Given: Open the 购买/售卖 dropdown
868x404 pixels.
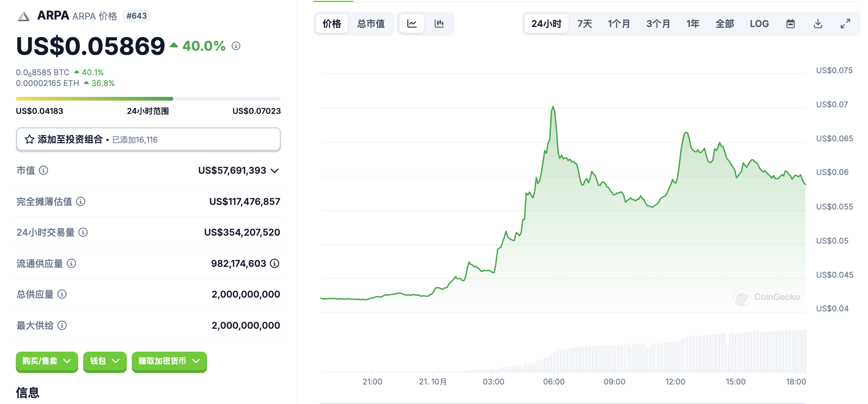Looking at the screenshot, I should 47,361.
